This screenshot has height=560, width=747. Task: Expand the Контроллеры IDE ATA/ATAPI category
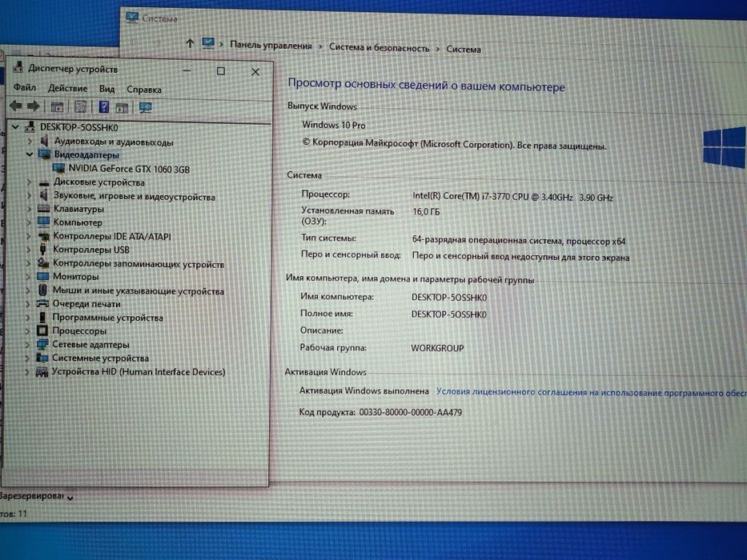[29, 236]
